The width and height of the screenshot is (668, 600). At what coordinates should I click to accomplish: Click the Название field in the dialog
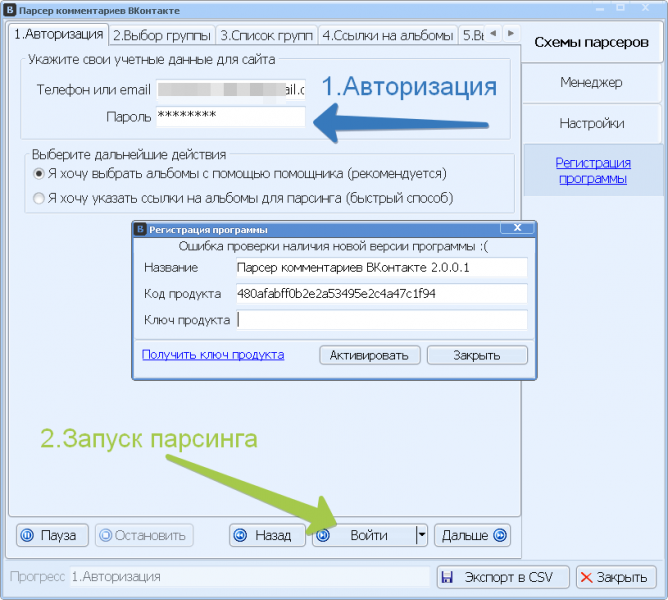(382, 268)
